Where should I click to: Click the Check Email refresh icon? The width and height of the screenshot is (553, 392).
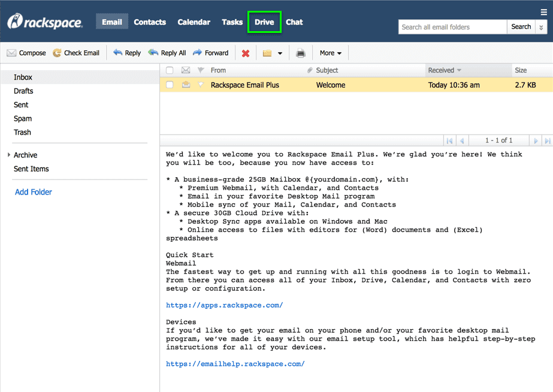(58, 53)
